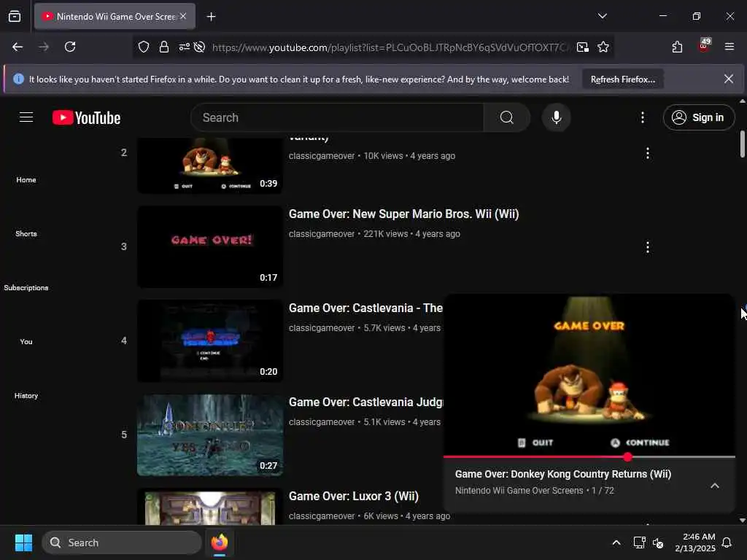747x560 pixels.
Task: Open the New Super Mario Bros. Wii video title
Action: [403, 214]
